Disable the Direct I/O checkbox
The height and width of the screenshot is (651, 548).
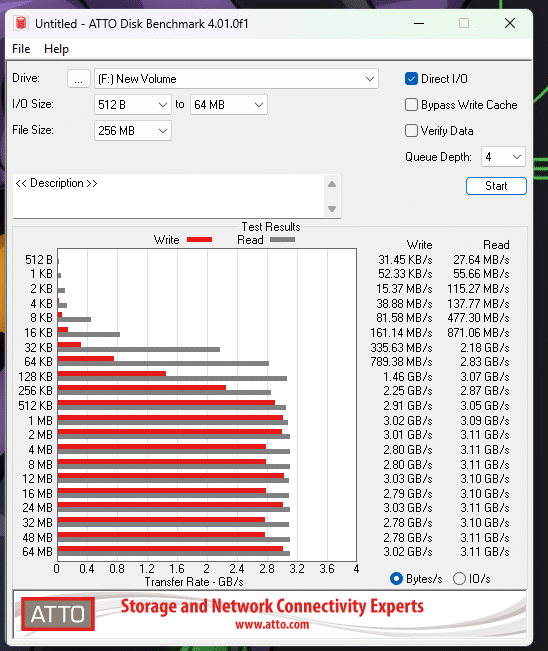coord(411,78)
